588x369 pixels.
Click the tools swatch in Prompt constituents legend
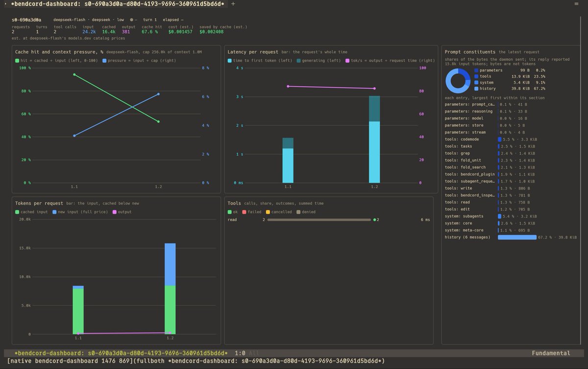point(476,76)
